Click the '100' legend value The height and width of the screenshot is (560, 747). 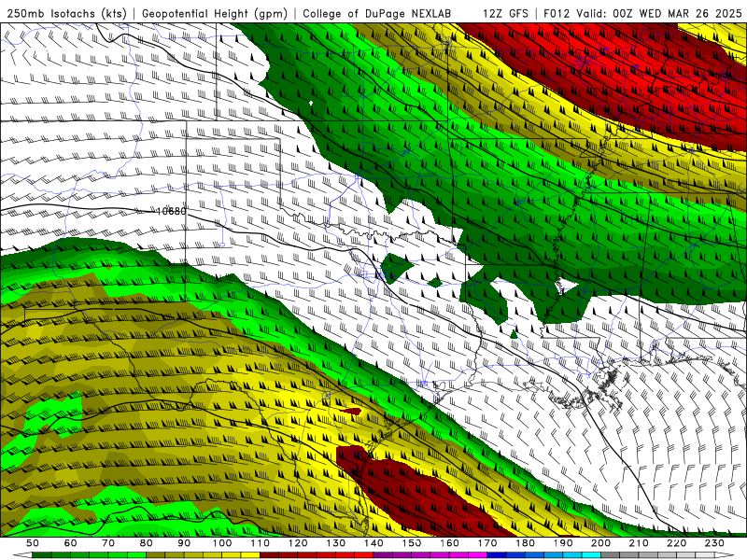coord(222,543)
